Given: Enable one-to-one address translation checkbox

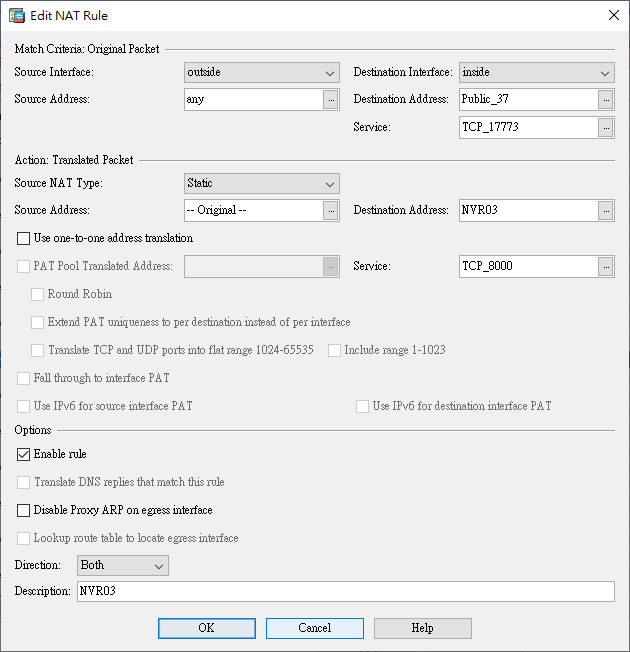Looking at the screenshot, I should (x=24, y=238).
